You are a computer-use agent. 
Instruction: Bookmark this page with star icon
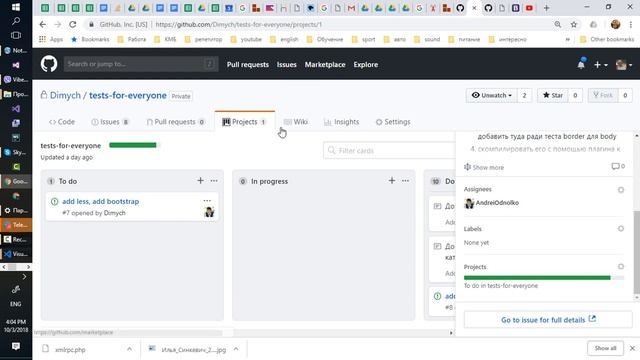coord(574,24)
